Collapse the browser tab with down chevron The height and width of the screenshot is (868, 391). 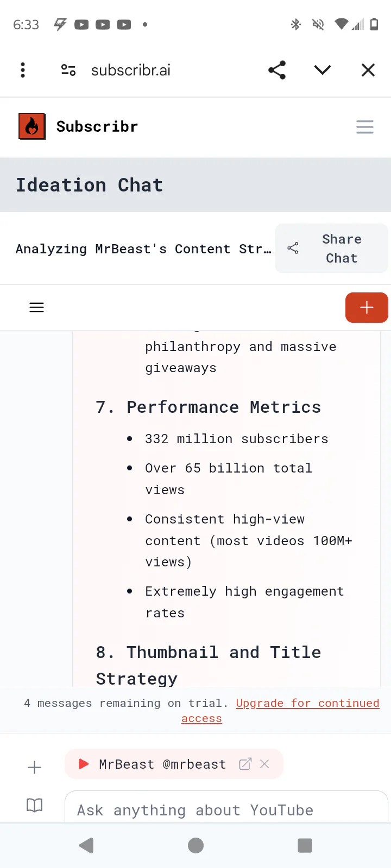[x=323, y=70]
